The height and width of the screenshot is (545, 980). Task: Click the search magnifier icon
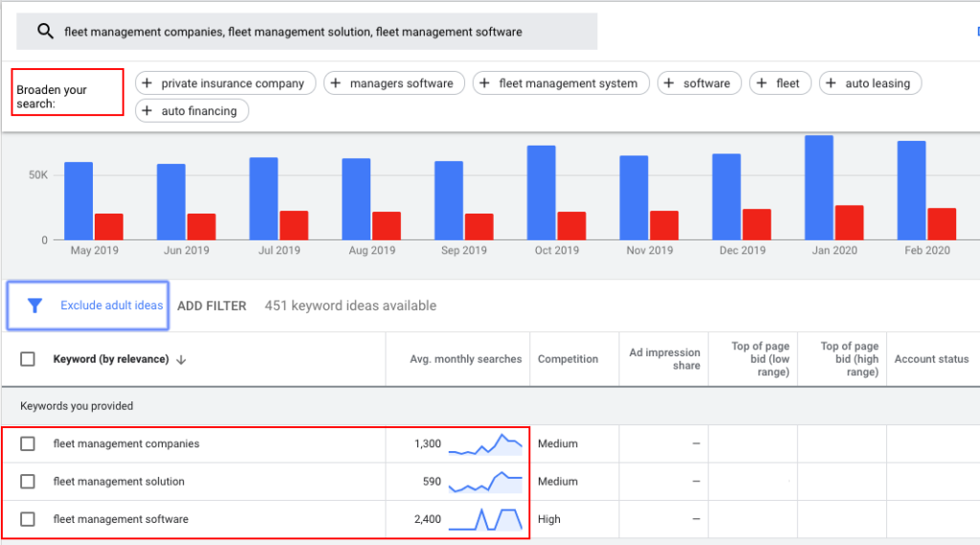pos(45,31)
